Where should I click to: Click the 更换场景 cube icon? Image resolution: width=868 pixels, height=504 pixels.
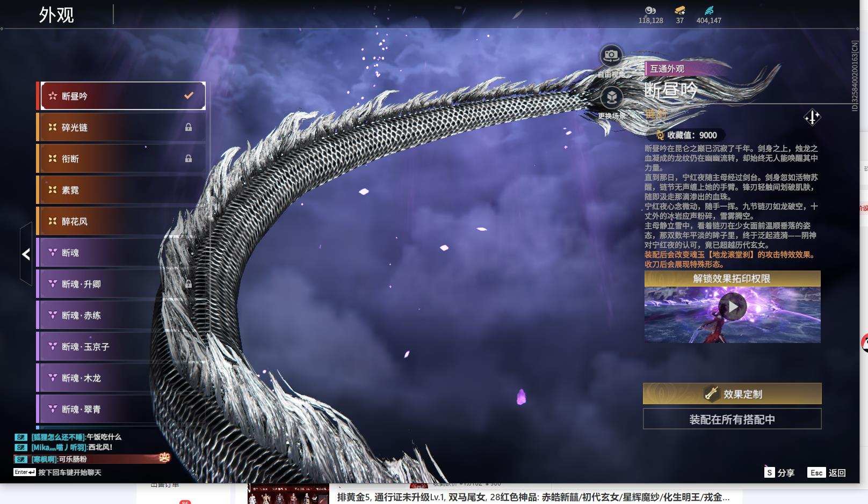(611, 97)
